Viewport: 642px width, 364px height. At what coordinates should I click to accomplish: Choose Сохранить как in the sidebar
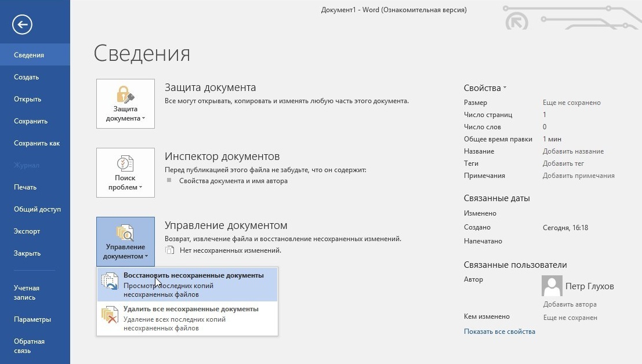(x=35, y=143)
